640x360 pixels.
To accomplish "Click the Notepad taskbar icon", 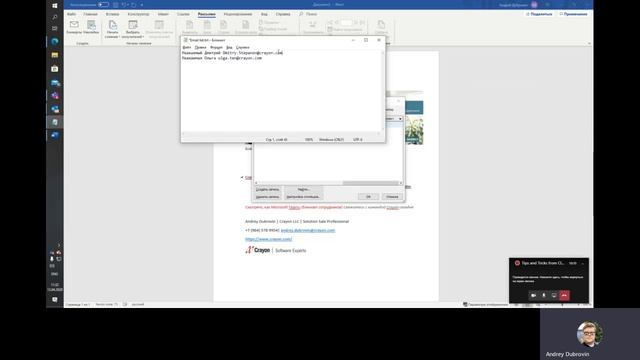I will [x=55, y=122].
